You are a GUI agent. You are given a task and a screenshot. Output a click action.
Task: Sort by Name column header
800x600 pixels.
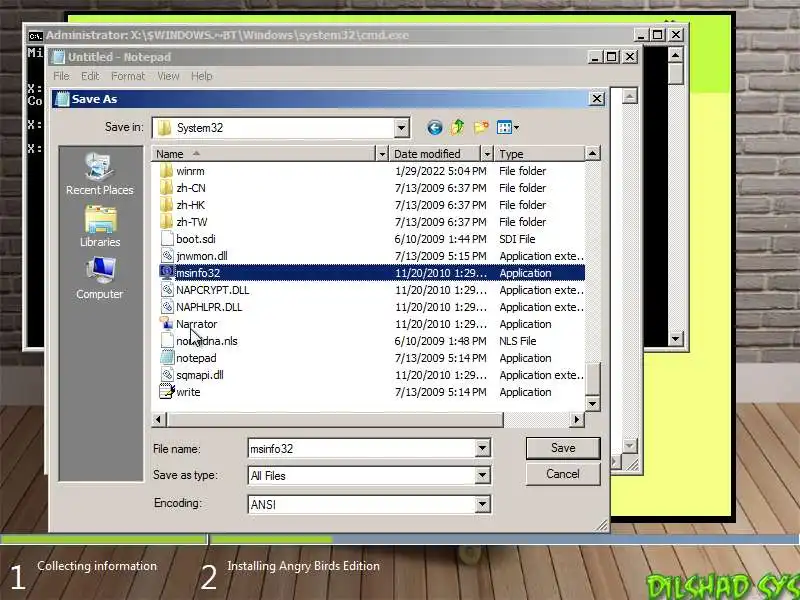click(263, 154)
